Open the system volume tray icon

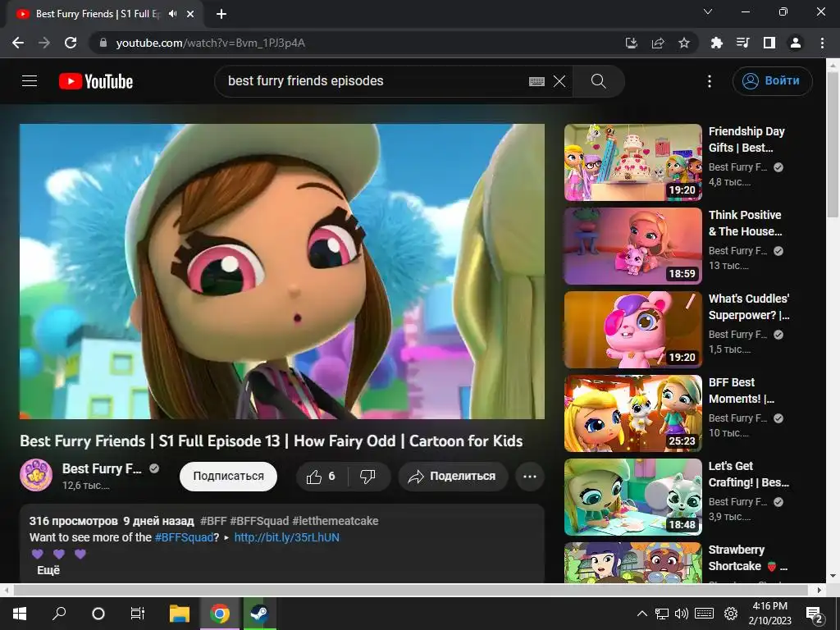pos(682,614)
